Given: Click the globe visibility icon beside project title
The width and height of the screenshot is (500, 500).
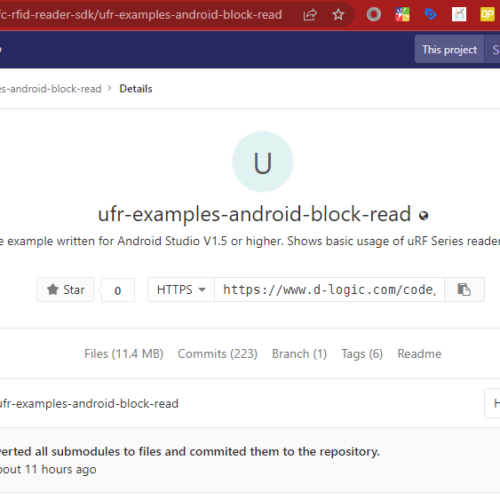Looking at the screenshot, I should pyautogui.click(x=424, y=216).
